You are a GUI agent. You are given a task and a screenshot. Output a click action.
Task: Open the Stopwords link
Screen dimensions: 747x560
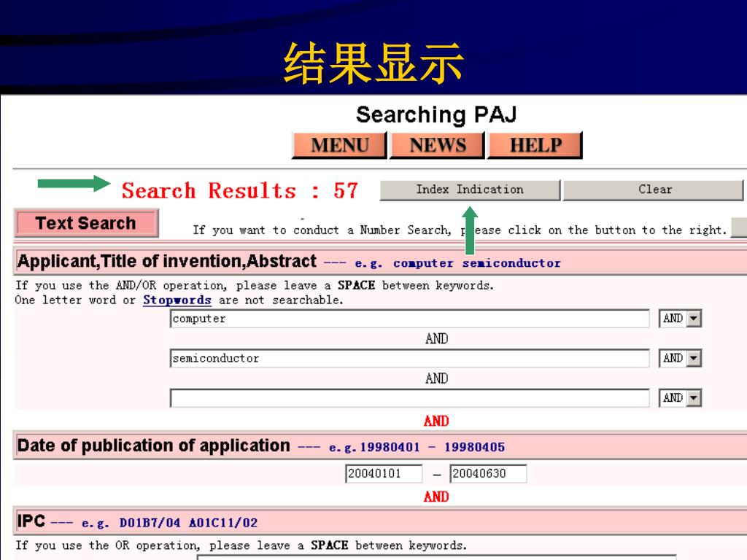coord(177,300)
